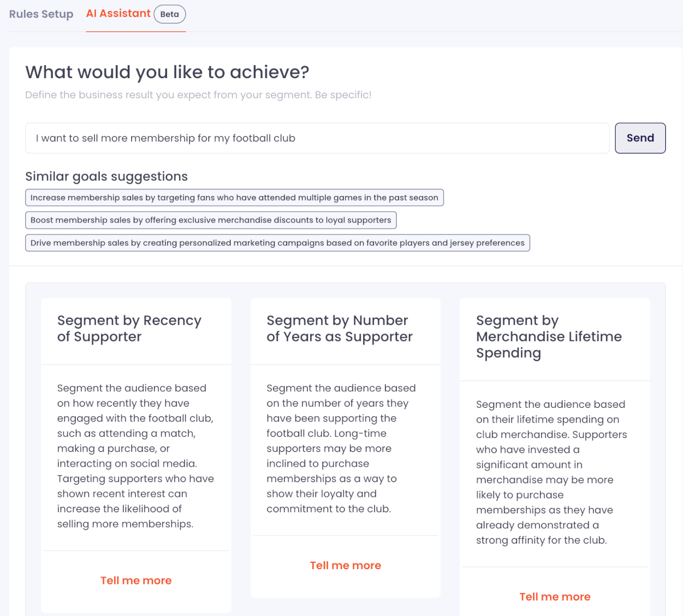
Task: Click the 'Similar goals suggestions' label
Action: click(106, 176)
